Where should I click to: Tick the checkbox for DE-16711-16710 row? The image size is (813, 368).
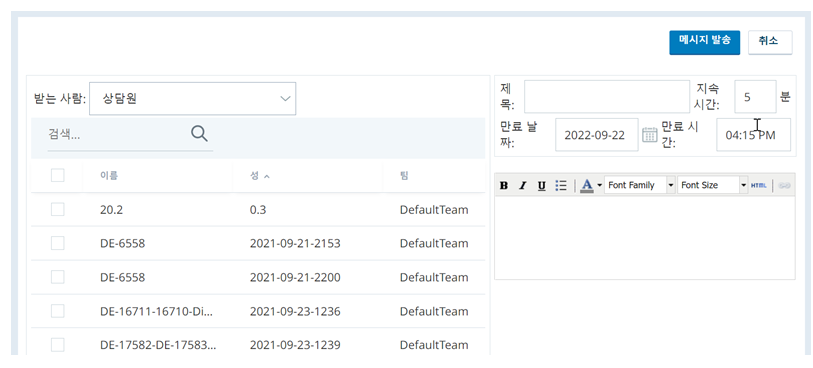[58, 311]
